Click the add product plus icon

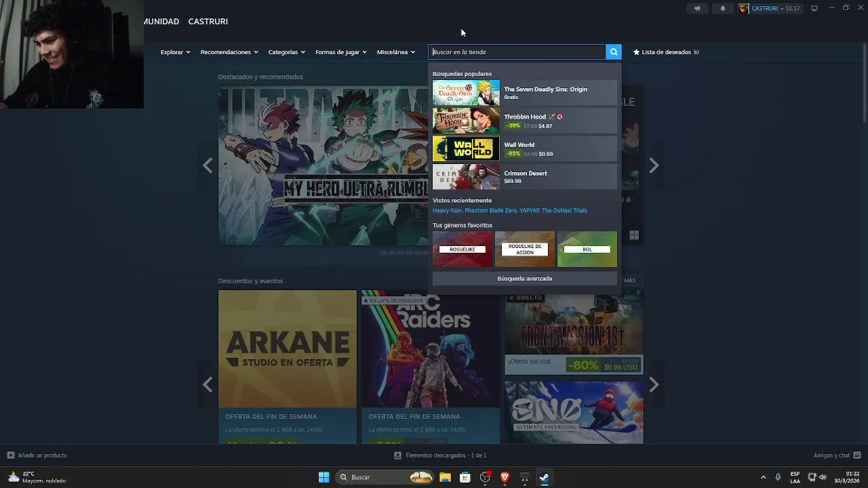tap(10, 455)
